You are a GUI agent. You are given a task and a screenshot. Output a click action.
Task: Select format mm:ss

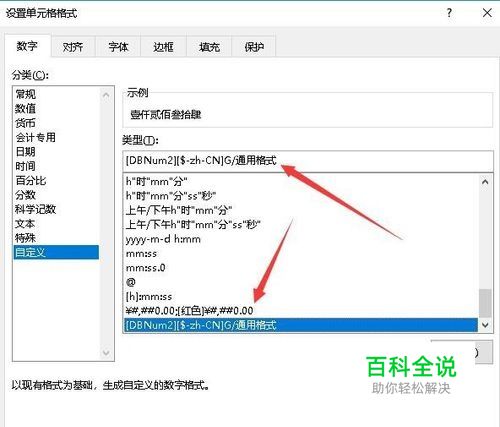[300, 253]
